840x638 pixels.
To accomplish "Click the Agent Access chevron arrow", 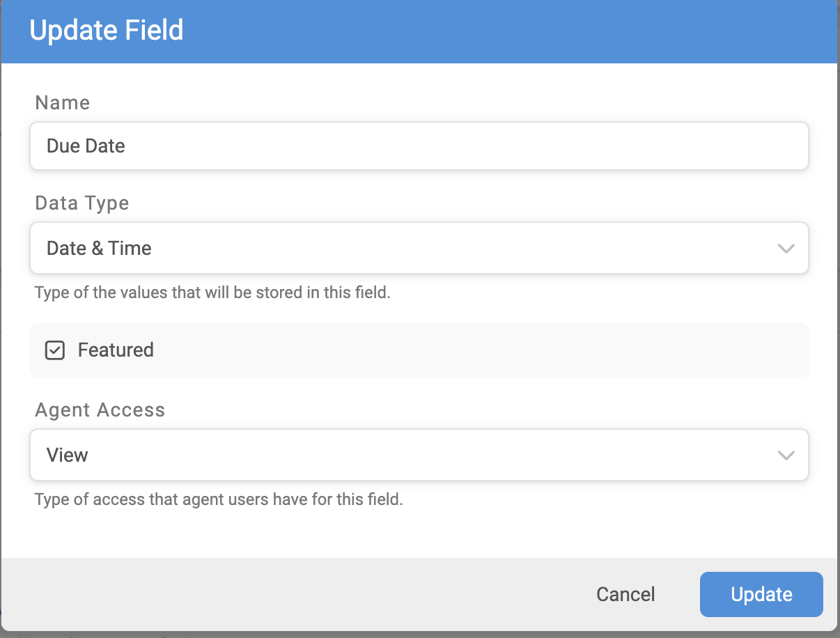I will (786, 456).
